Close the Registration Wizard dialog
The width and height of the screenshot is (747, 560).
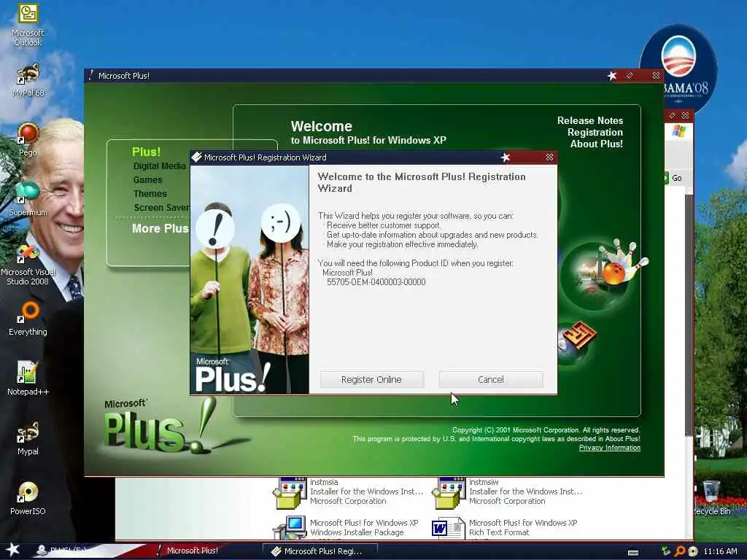(549, 157)
